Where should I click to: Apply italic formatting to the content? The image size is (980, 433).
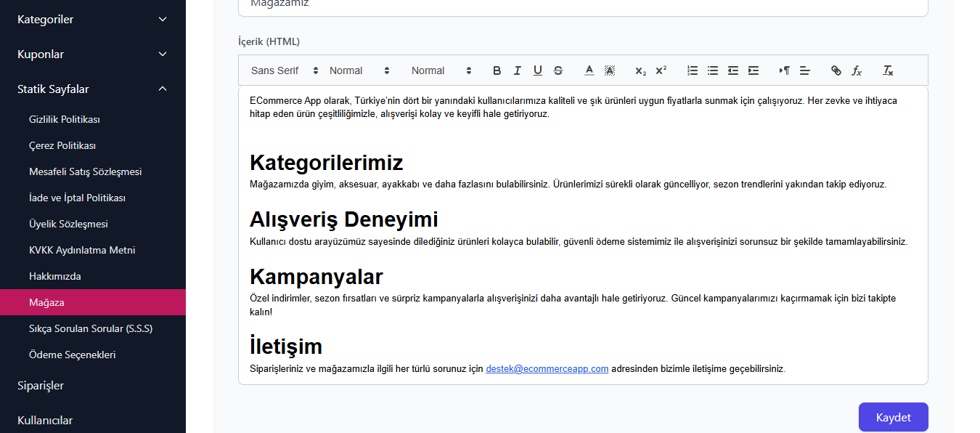coord(517,70)
